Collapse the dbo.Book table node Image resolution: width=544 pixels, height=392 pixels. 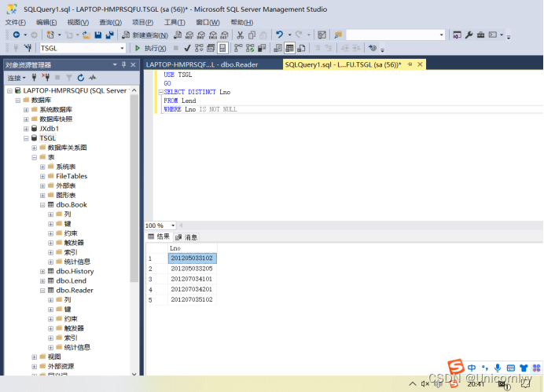tap(42, 205)
